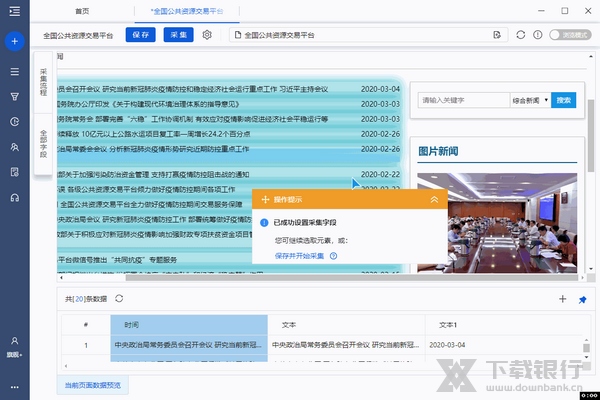The width and height of the screenshot is (600, 400).
Task: Open the team users icon in sidebar
Action: pyautogui.click(x=15, y=147)
